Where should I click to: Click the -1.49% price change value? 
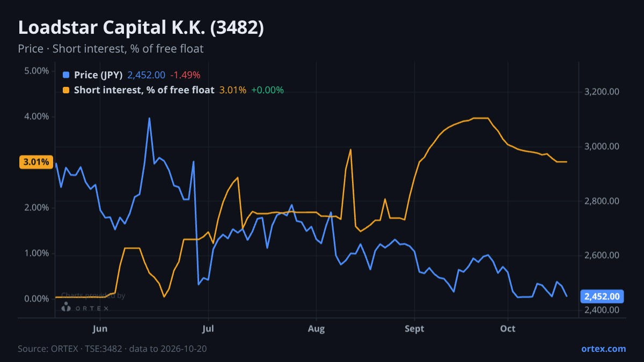point(185,75)
